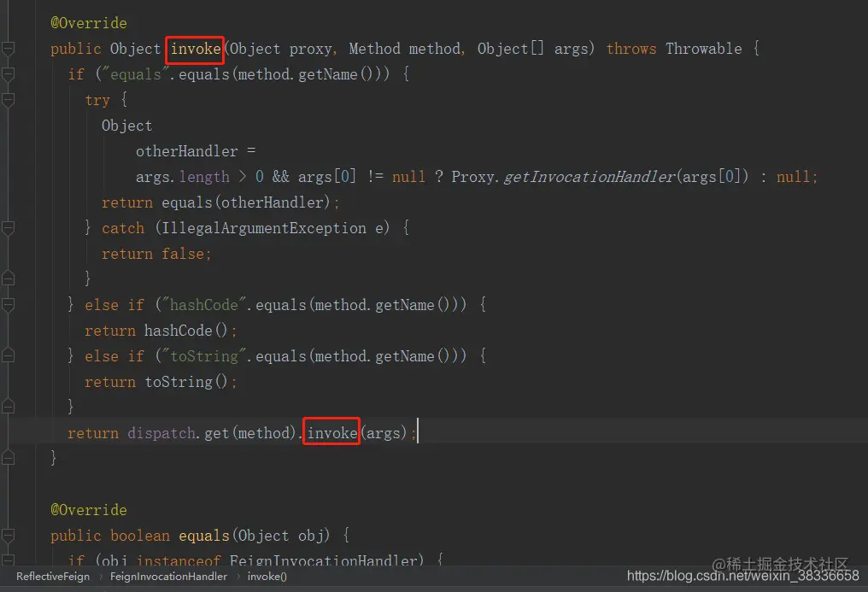
Task: Collapse the invoke method fold marker
Action: point(8,49)
